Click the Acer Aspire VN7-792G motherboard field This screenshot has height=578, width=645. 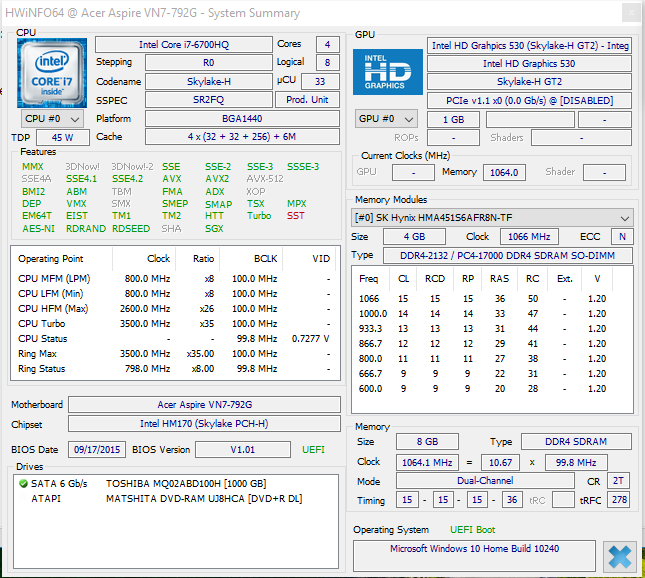(203, 405)
